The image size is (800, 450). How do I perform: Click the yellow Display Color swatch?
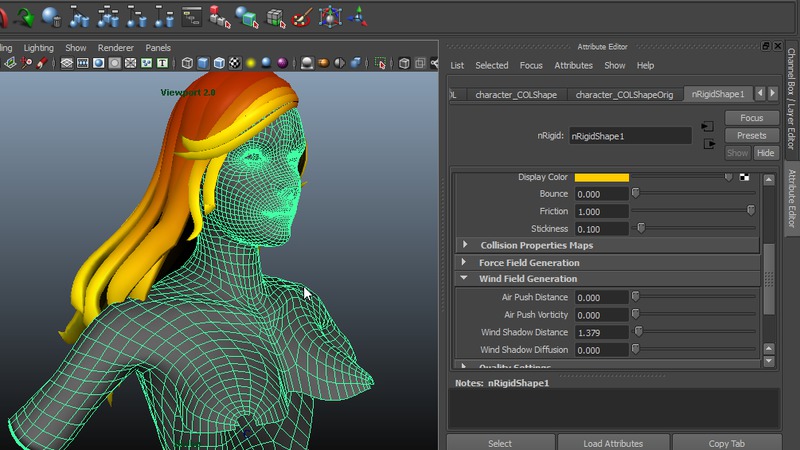pos(601,177)
